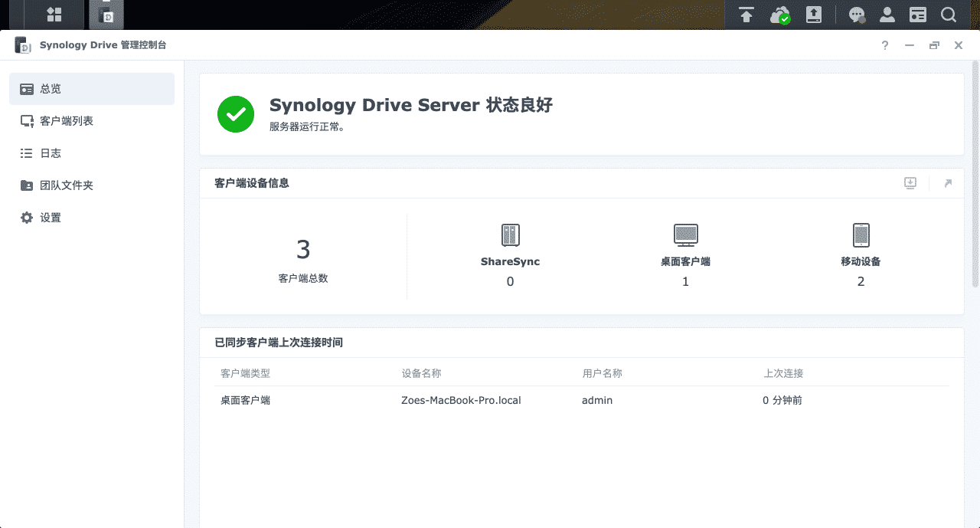Open 客户端列表 in the sidebar
980x528 pixels.
tap(92, 121)
